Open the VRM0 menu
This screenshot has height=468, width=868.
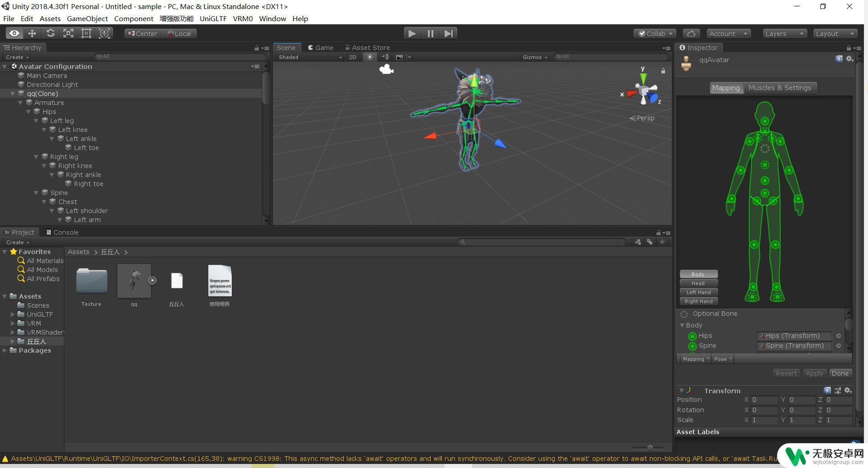243,18
